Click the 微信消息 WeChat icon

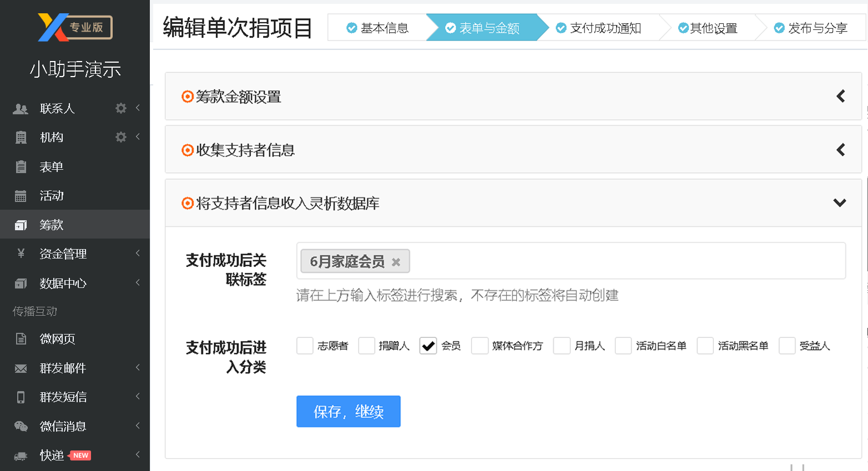[21, 426]
